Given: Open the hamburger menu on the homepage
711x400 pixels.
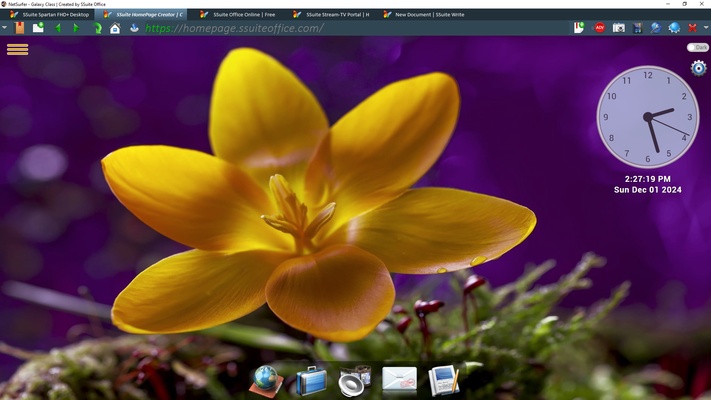Looking at the screenshot, I should [18, 49].
